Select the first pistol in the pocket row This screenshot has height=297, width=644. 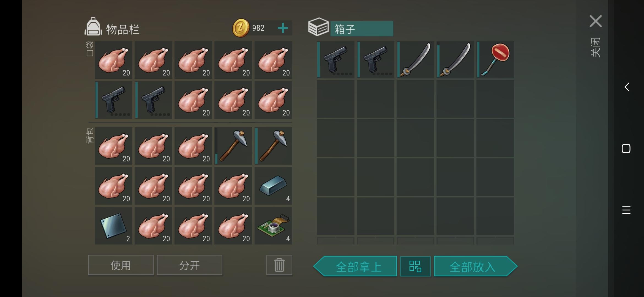coord(113,100)
